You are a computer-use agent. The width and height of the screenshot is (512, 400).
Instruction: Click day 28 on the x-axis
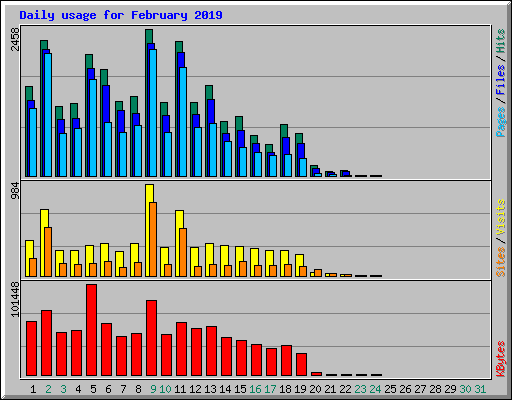coord(435,389)
